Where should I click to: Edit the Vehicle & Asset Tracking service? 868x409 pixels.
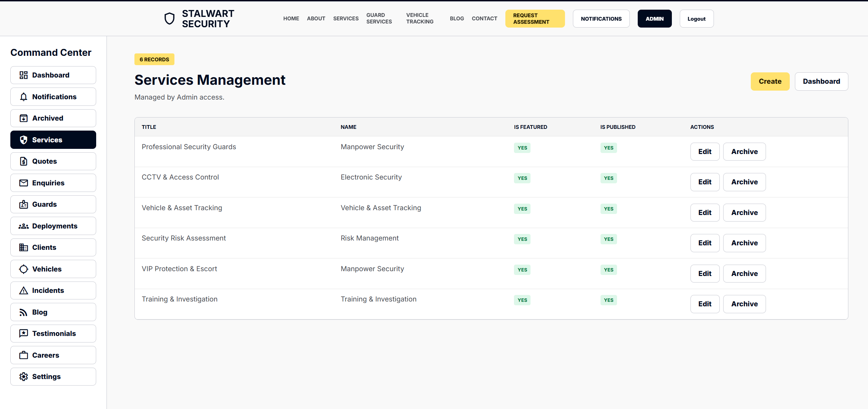pos(705,213)
